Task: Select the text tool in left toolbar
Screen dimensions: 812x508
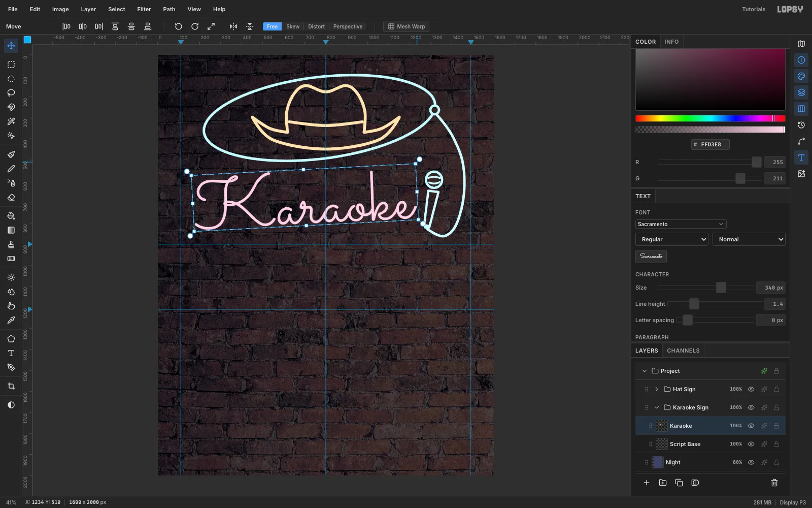Action: pos(11,353)
